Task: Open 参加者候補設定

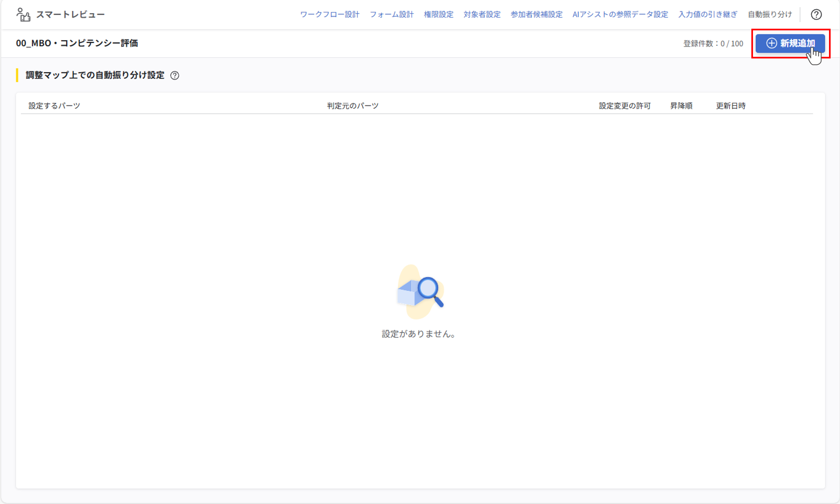Action: (x=536, y=14)
